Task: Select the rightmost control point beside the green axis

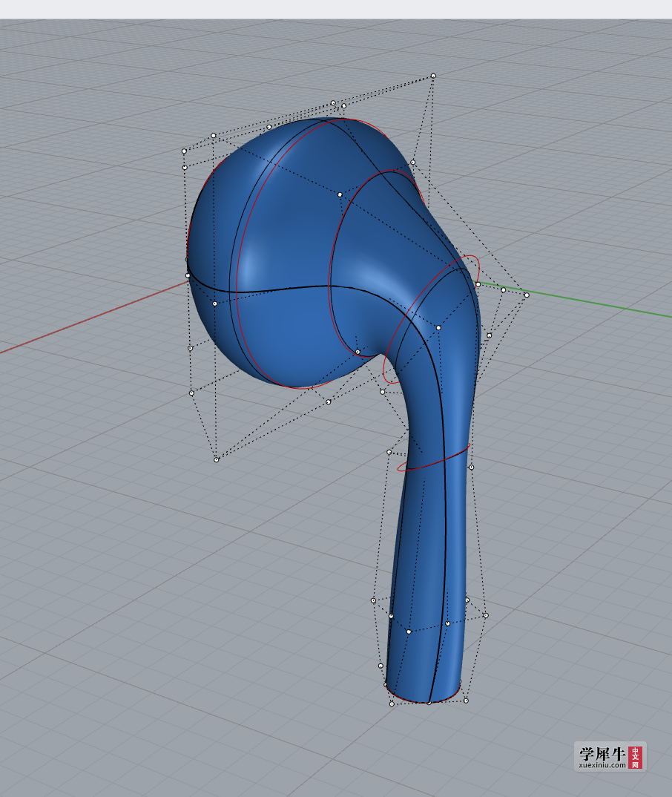Action: (x=527, y=295)
